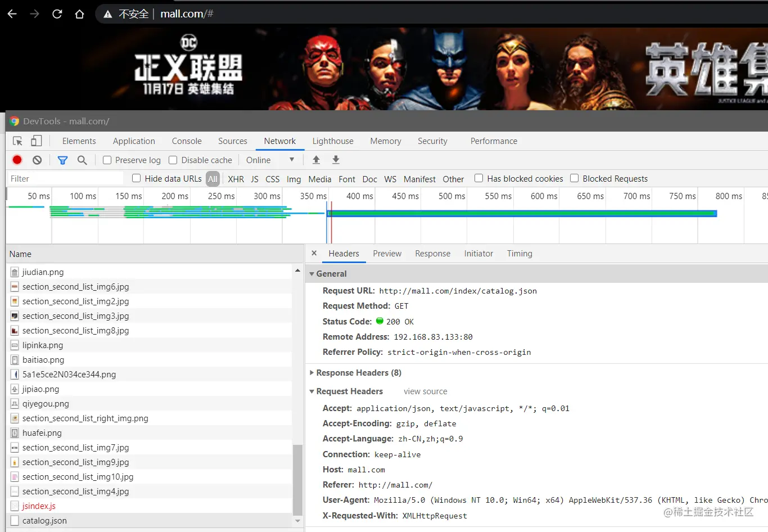Check the Blocked Requests filter

coord(575,178)
